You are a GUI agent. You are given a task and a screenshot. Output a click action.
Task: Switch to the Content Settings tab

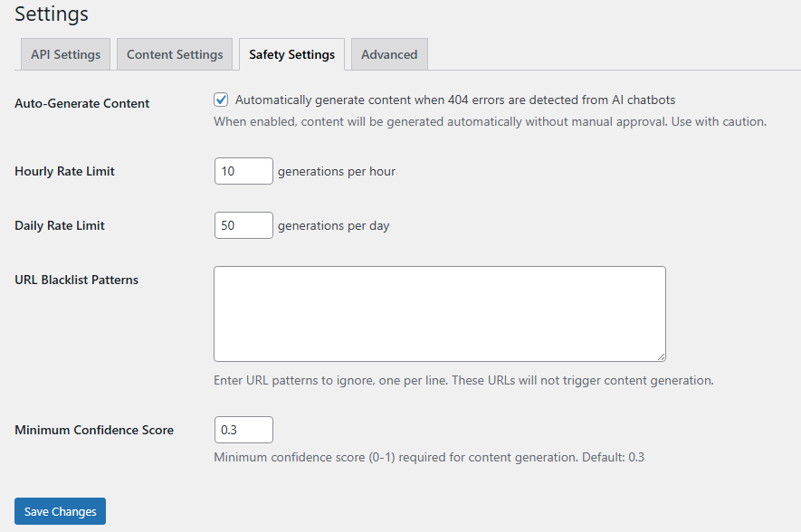coord(175,54)
